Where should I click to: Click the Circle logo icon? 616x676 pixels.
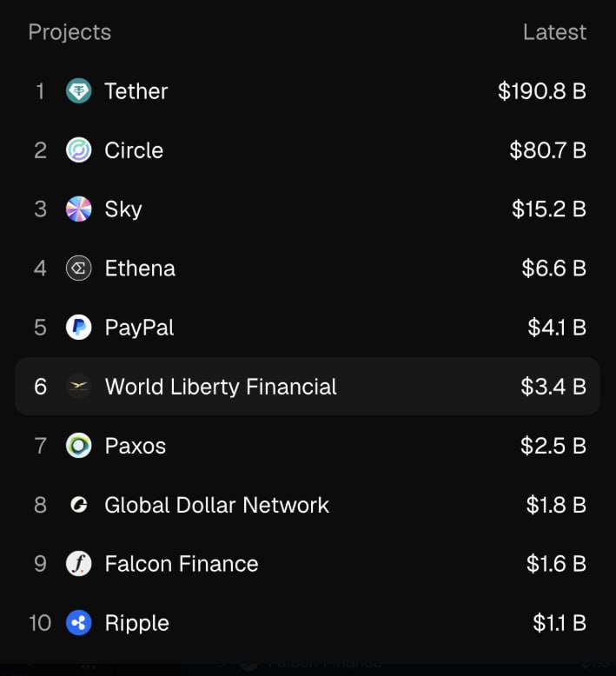(x=79, y=150)
